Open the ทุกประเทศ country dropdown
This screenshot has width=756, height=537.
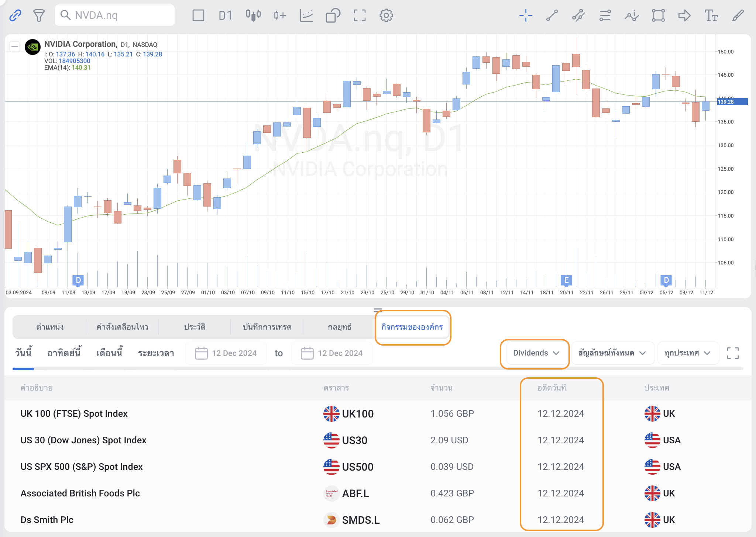[687, 353]
